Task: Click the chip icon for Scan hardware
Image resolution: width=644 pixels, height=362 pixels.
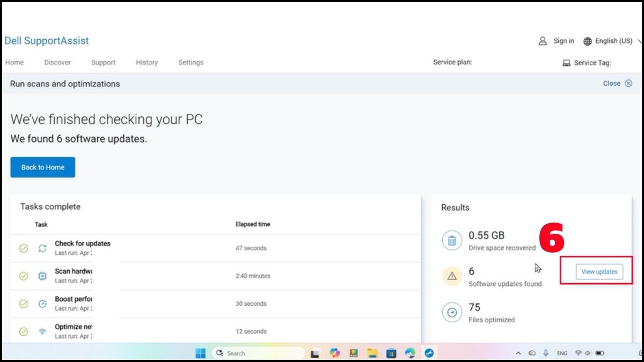Action: [42, 276]
